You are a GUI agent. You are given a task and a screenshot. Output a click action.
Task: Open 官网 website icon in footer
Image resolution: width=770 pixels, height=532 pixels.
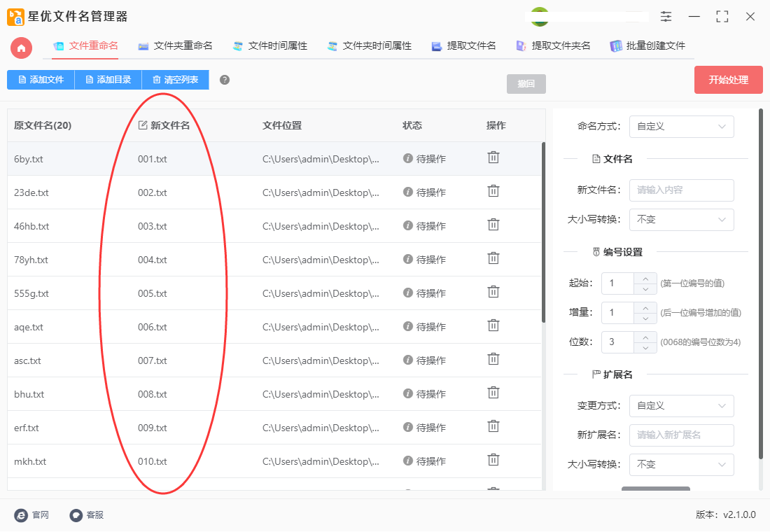point(21,514)
